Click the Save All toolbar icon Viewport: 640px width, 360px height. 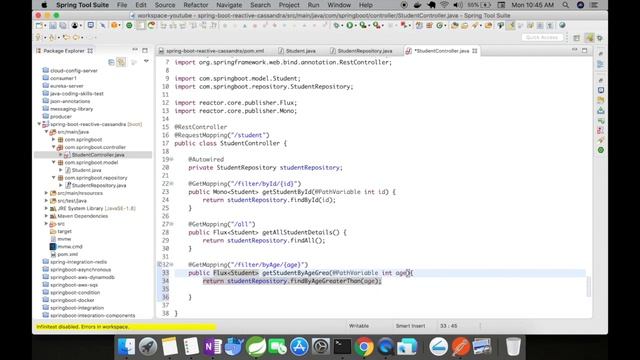(x=63, y=25)
